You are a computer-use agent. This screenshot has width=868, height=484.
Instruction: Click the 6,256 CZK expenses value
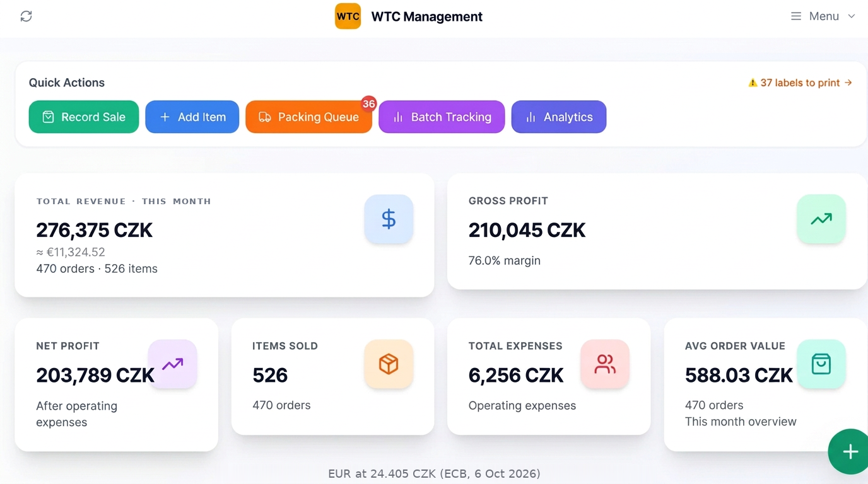pyautogui.click(x=516, y=375)
